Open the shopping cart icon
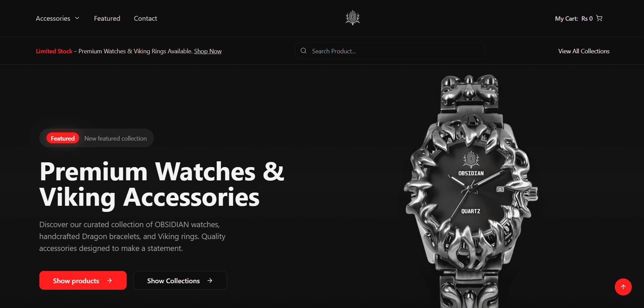Image resolution: width=644 pixels, height=308 pixels. (x=599, y=18)
